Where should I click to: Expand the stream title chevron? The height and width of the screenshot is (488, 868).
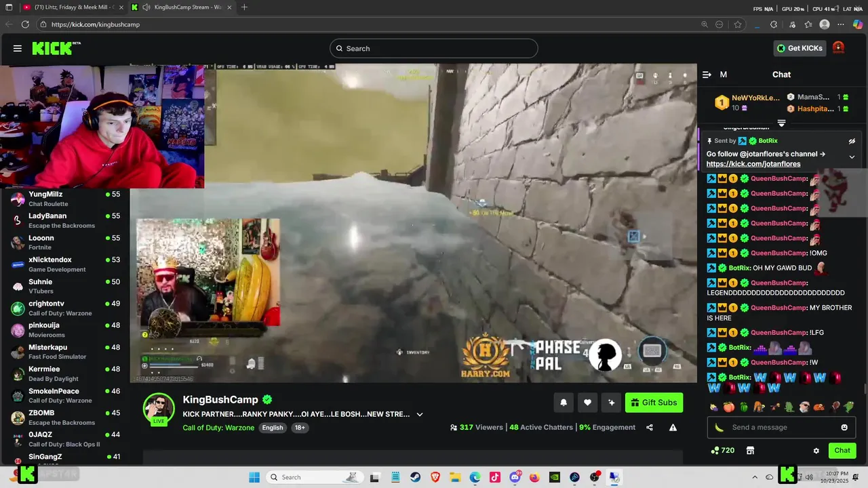[x=420, y=414]
